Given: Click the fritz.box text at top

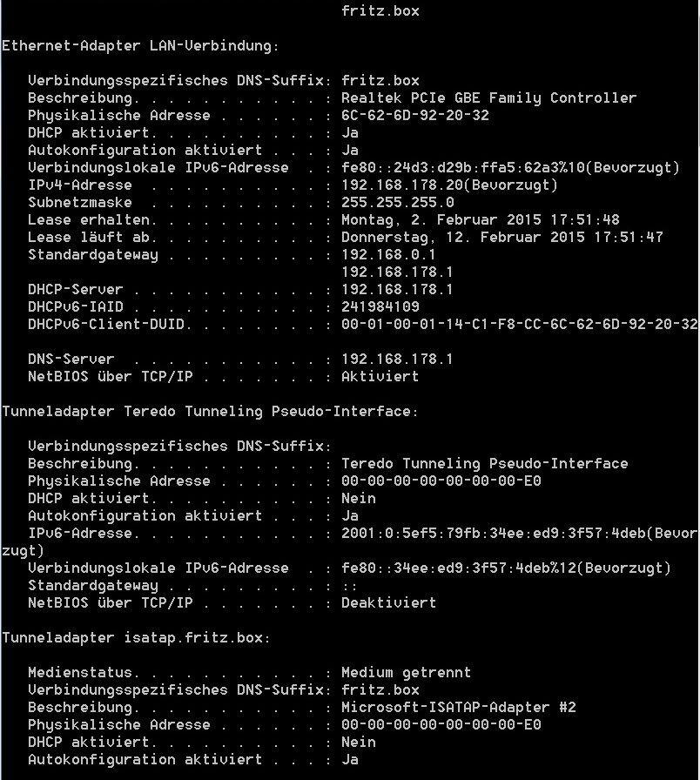Looking at the screenshot, I should [x=380, y=11].
